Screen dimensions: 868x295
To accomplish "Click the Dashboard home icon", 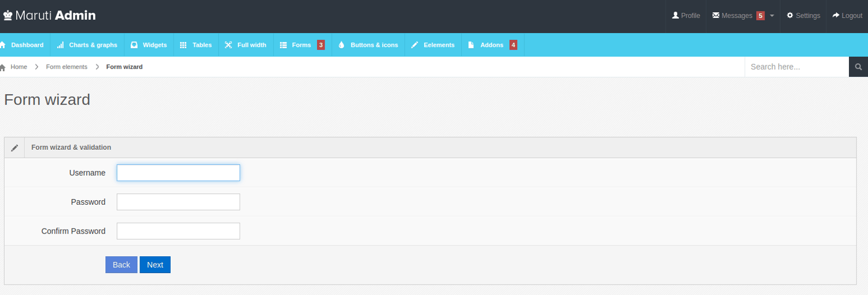I will 3,45.
